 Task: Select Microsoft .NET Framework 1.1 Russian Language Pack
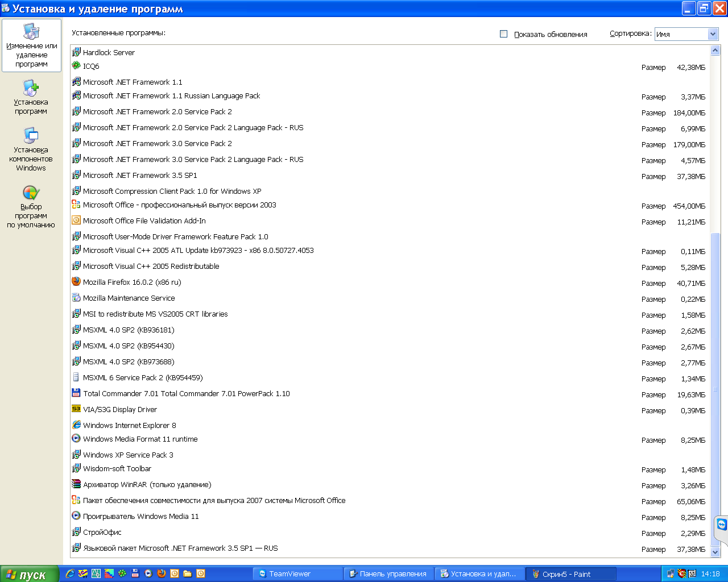[390, 96]
